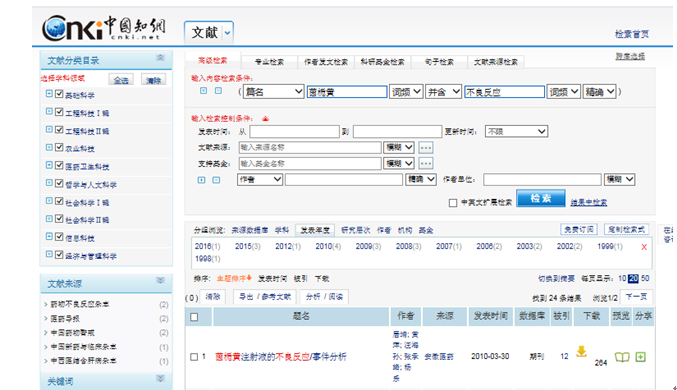The width and height of the screenshot is (677, 390).
Task: Expand the 基础科学 tree node plus icon
Action: (49, 94)
